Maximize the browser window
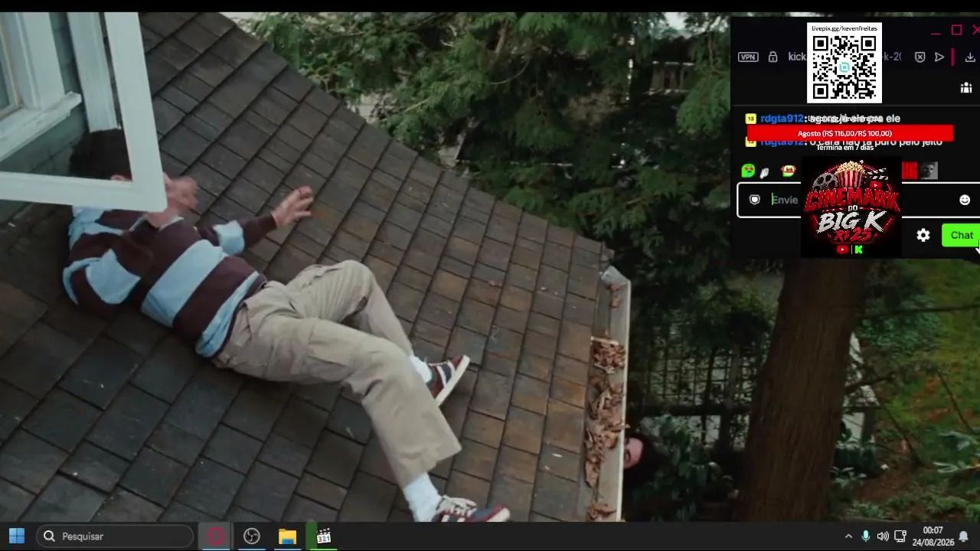980x551 pixels. [956, 30]
